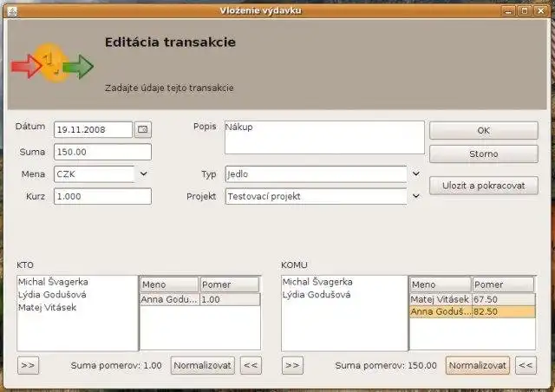555x392 pixels.
Task: Click the 67.50 ratio cell
Action: 504,299
